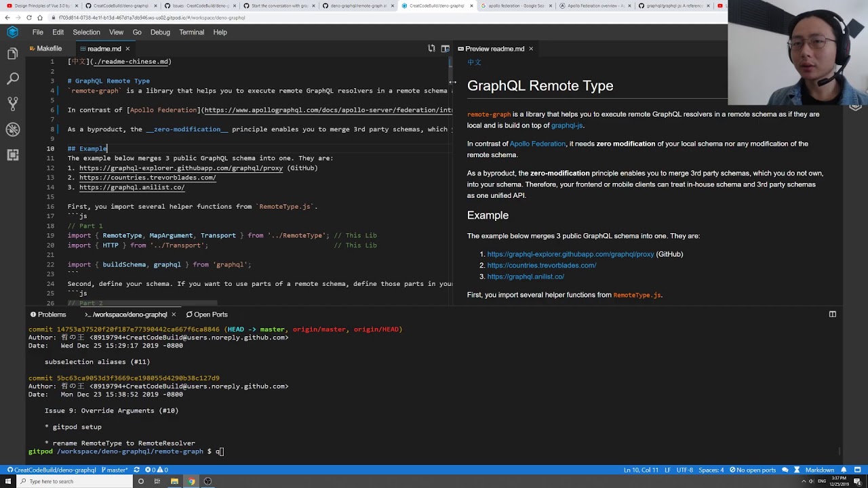868x488 pixels.
Task: Open Chrome from the Windows taskbar
Action: (191, 481)
